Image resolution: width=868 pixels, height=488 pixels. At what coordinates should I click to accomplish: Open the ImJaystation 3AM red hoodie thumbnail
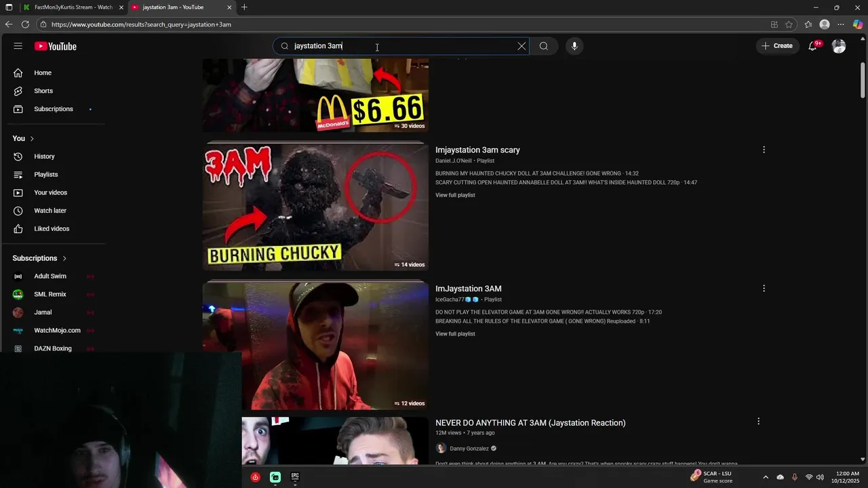pos(315,346)
